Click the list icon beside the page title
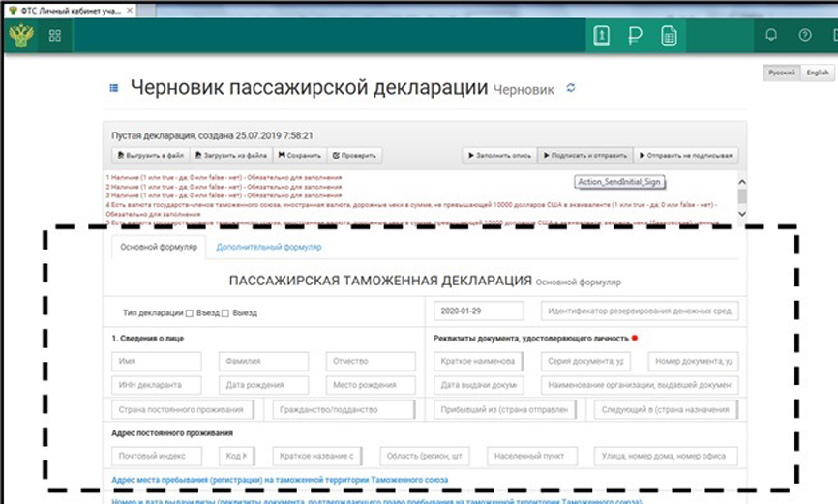Image resolution: width=838 pixels, height=504 pixels. [113, 88]
